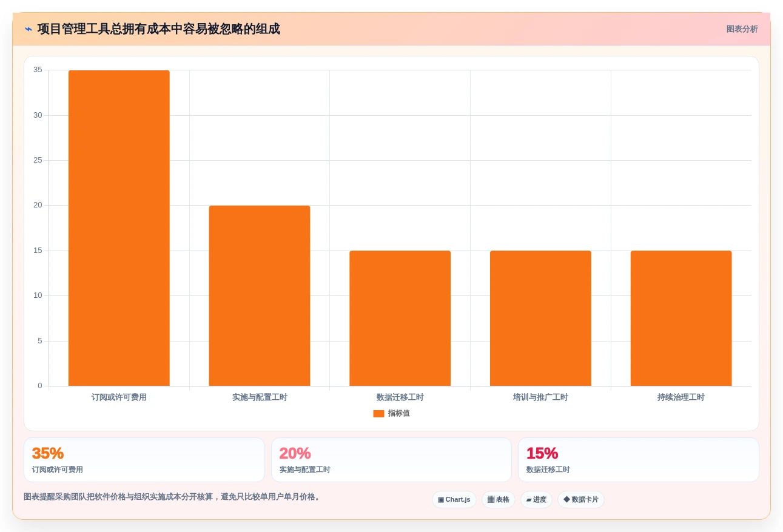
Task: Click the 培训与推广工时 axis label
Action: (x=540, y=397)
